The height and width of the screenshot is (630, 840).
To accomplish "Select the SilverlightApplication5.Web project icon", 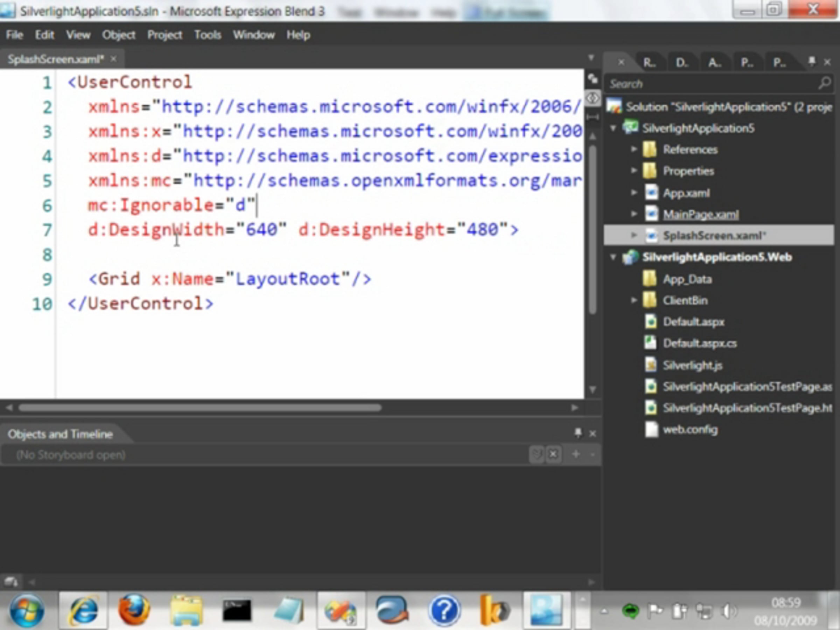I will [x=630, y=257].
